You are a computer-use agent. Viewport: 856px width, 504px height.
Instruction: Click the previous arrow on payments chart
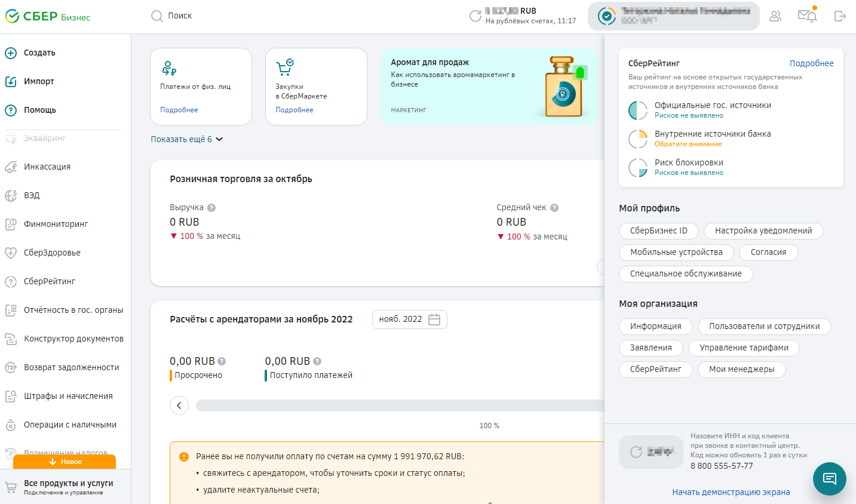[x=179, y=405]
